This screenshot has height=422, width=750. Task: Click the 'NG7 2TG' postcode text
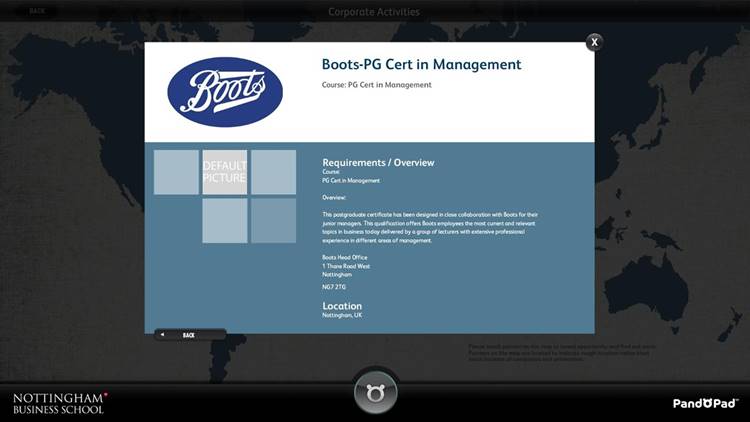point(334,287)
